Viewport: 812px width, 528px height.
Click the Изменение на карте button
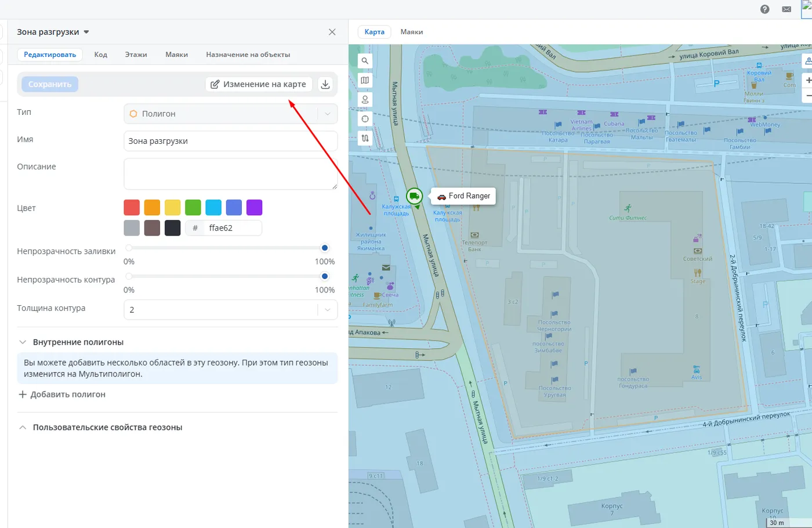coord(259,84)
